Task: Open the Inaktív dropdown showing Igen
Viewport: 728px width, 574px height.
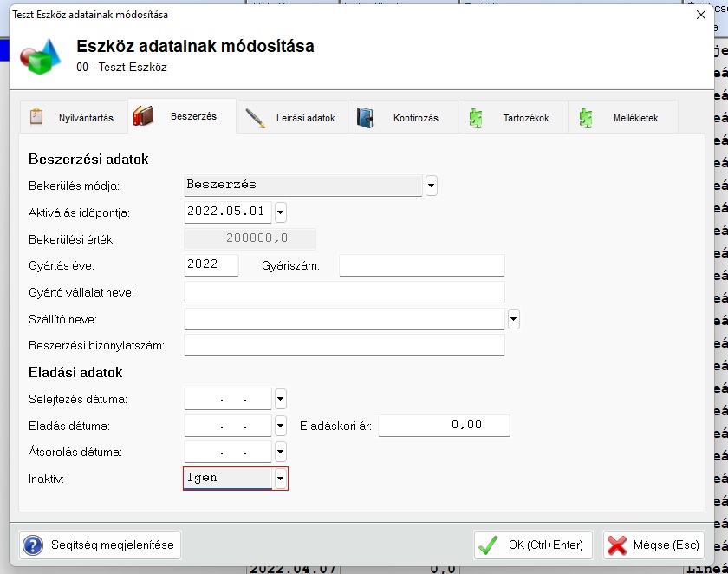Action: coord(280,479)
